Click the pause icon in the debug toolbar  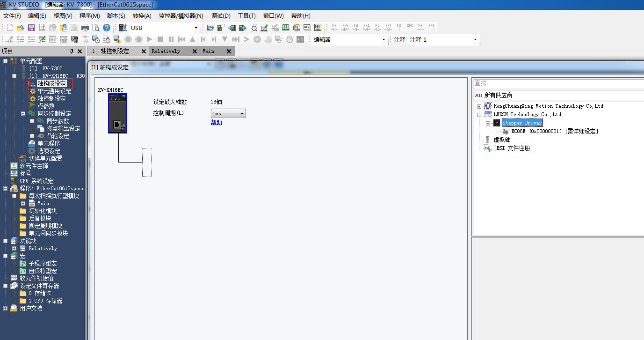(x=171, y=39)
